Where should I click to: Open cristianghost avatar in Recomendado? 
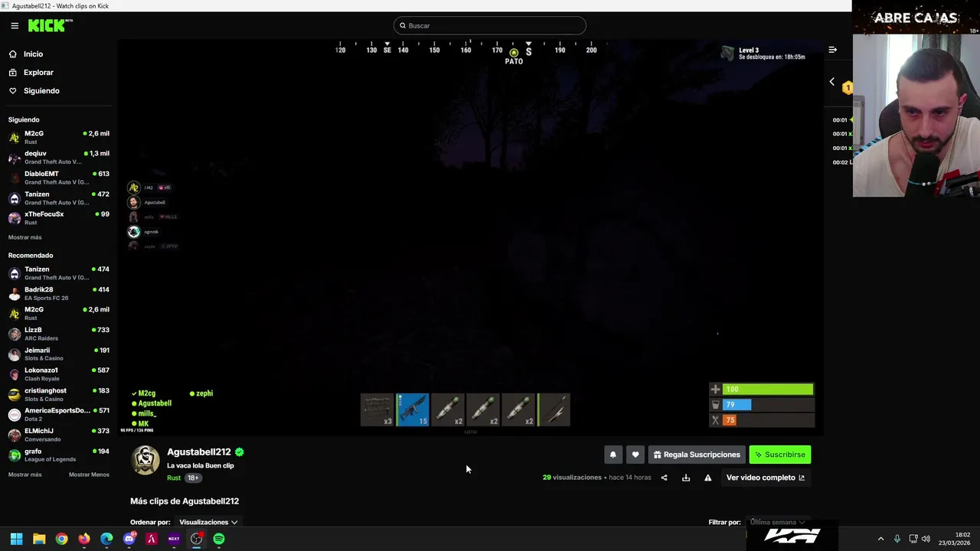pyautogui.click(x=14, y=395)
